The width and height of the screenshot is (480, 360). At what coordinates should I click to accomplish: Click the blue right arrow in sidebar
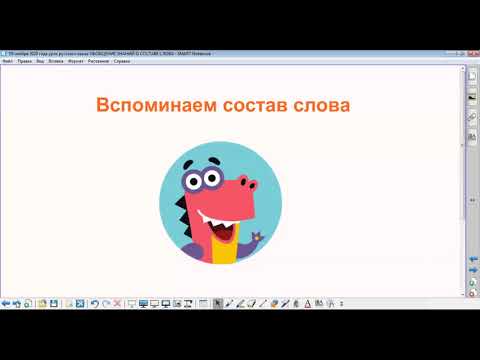(473, 270)
